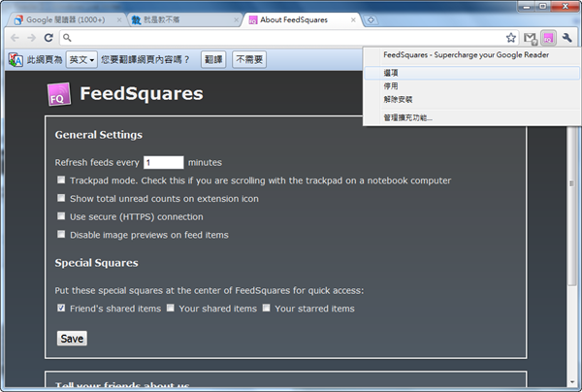The image size is (582, 392).
Task: Click the Google Translate bar icon
Action: 16,59
